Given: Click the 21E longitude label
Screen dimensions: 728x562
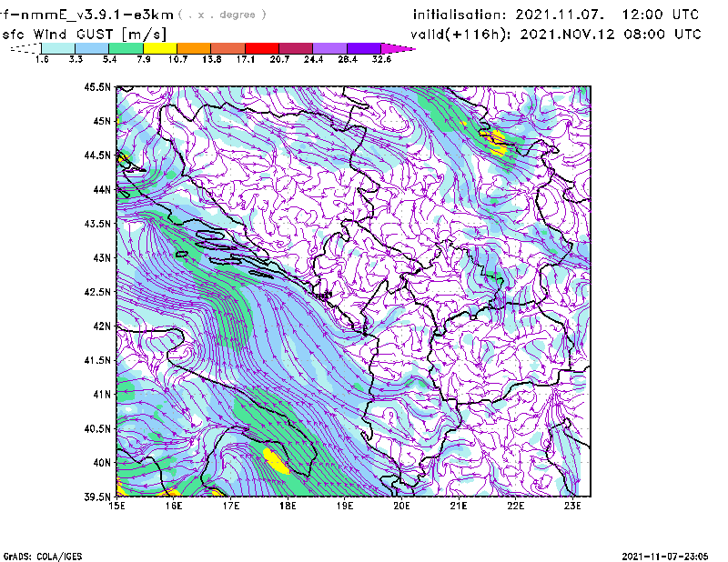Looking at the screenshot, I should [459, 506].
